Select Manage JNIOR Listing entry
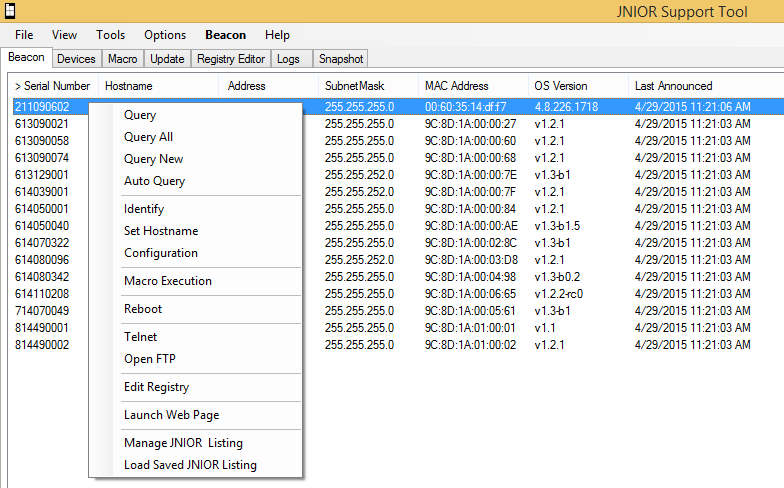 196,443
